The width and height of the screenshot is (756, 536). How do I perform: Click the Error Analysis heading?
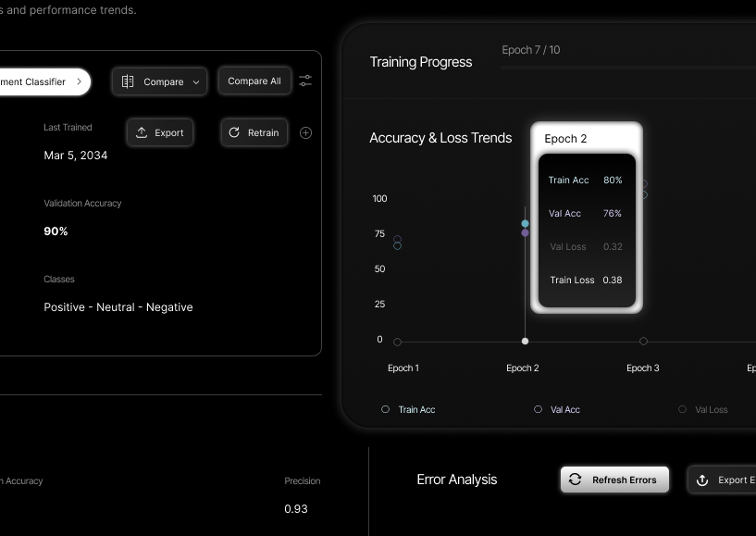point(457,480)
